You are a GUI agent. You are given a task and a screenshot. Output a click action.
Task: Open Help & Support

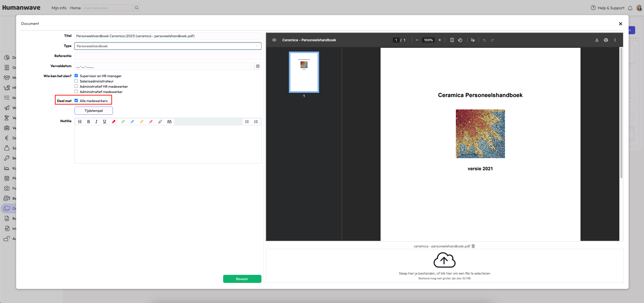point(607,8)
